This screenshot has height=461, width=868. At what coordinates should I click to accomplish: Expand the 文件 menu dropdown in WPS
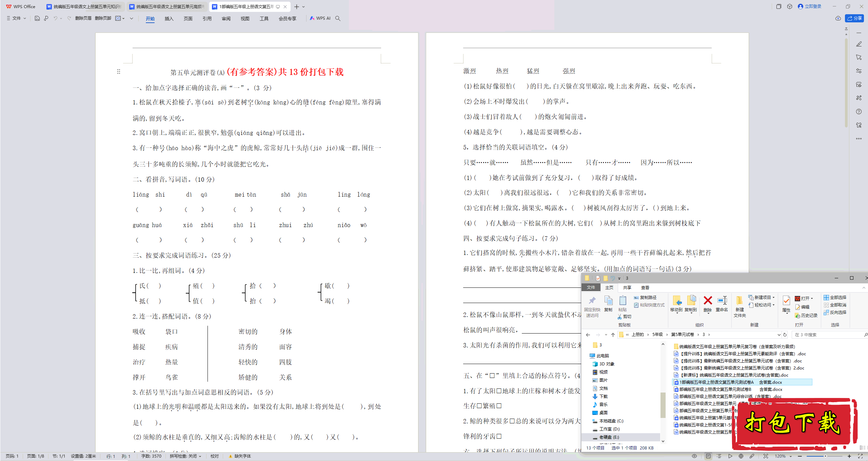(x=16, y=18)
